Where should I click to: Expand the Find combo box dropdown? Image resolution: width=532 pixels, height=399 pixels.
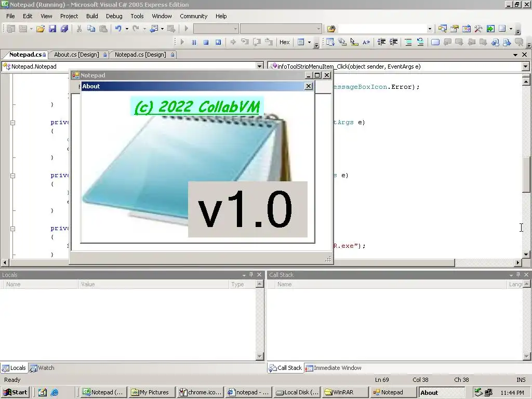[x=430, y=29]
